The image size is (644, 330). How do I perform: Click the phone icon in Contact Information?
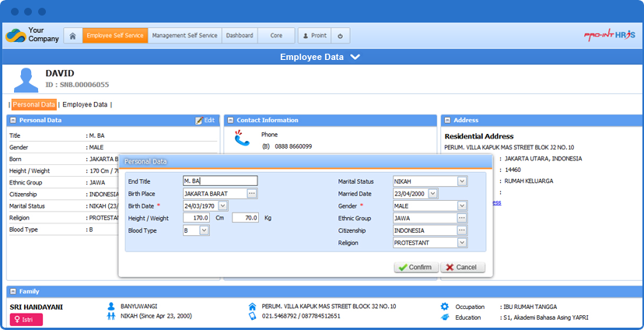(x=242, y=139)
